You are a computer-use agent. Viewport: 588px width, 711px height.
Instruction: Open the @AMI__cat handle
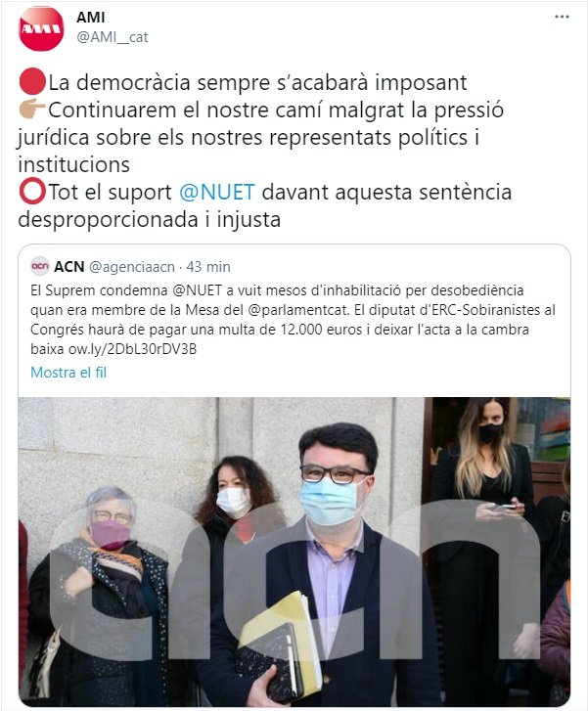pyautogui.click(x=113, y=37)
